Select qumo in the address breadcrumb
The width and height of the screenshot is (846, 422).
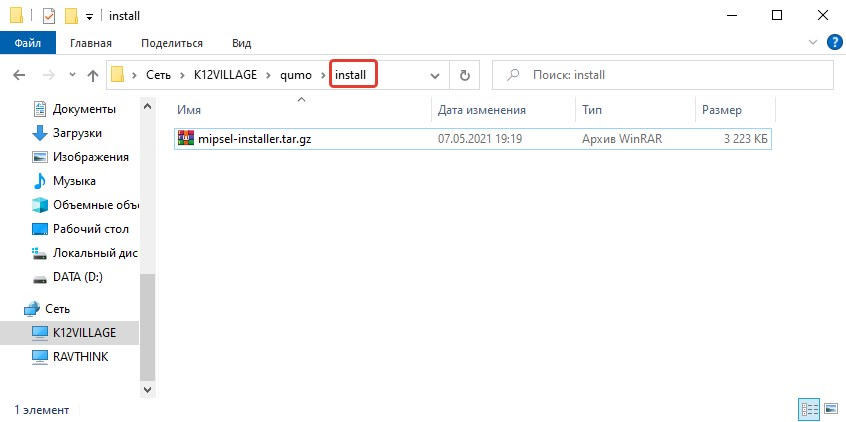click(x=296, y=75)
